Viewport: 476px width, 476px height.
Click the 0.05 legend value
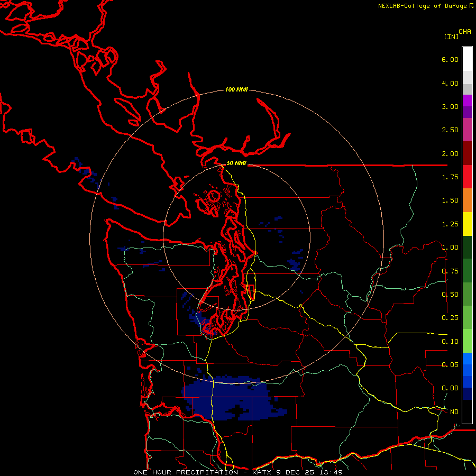(x=450, y=364)
